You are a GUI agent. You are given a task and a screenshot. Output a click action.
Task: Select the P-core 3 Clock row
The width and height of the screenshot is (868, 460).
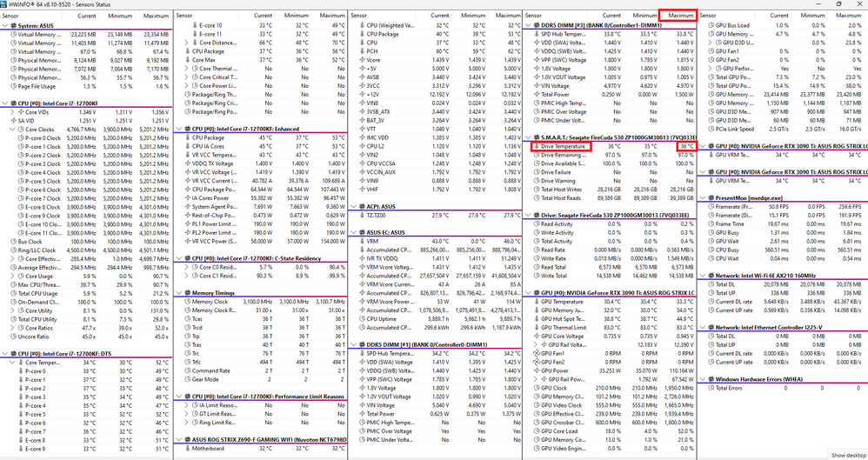[87, 163]
